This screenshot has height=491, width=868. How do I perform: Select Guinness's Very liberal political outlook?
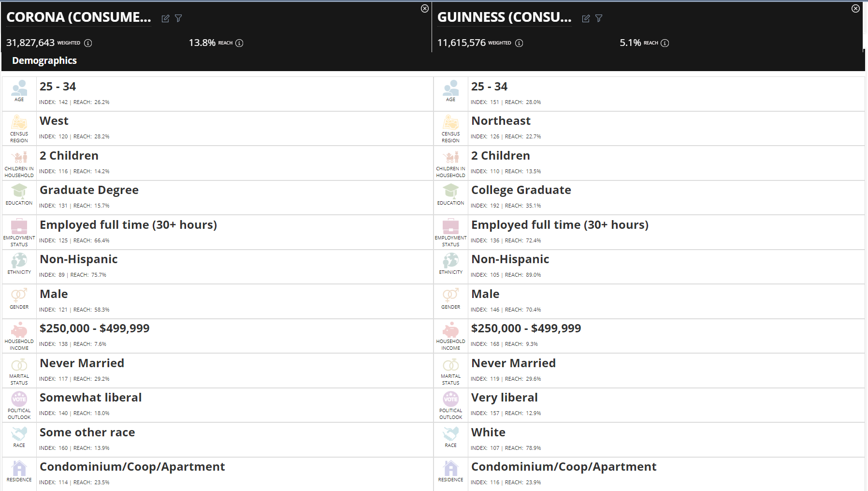tap(649, 405)
